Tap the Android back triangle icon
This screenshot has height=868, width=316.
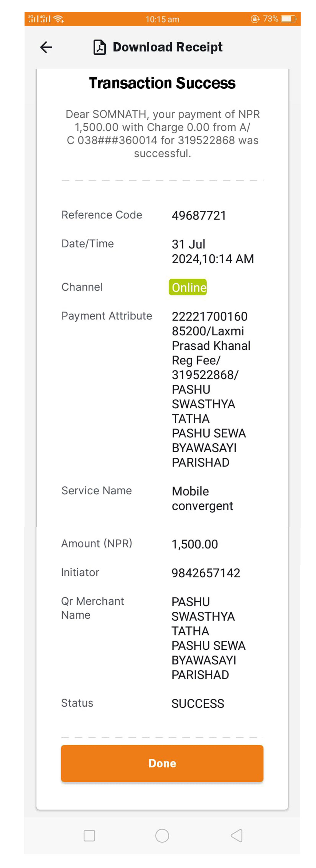[x=237, y=835]
